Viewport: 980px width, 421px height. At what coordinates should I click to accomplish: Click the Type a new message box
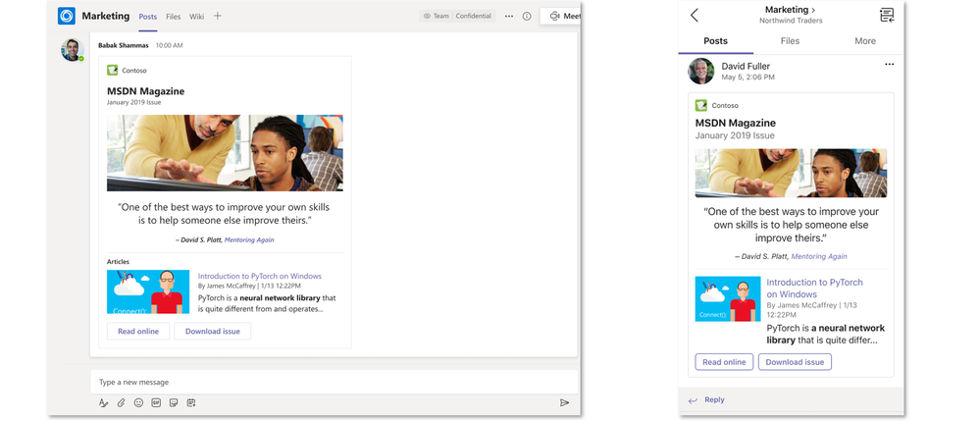[x=335, y=382]
